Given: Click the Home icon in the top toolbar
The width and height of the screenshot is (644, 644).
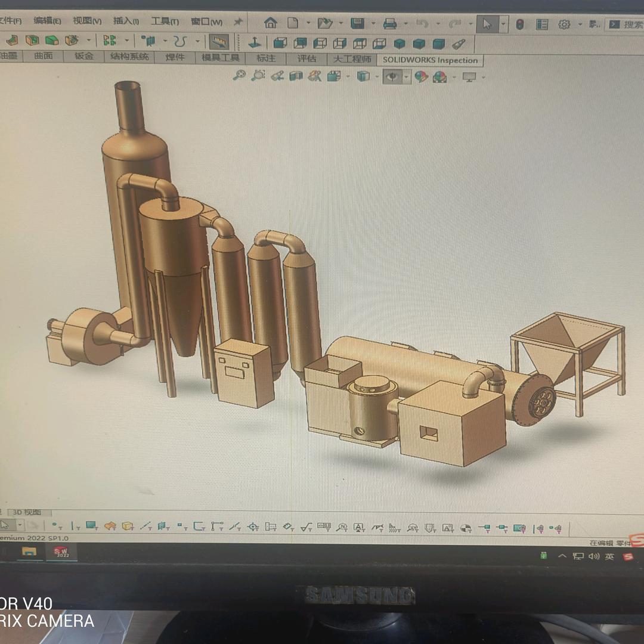Looking at the screenshot, I should [x=270, y=23].
